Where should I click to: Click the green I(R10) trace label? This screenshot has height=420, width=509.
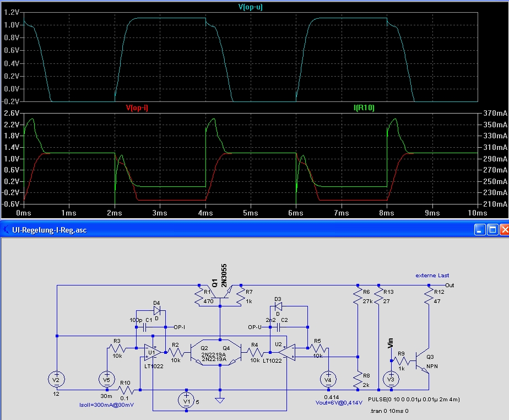[x=364, y=108]
